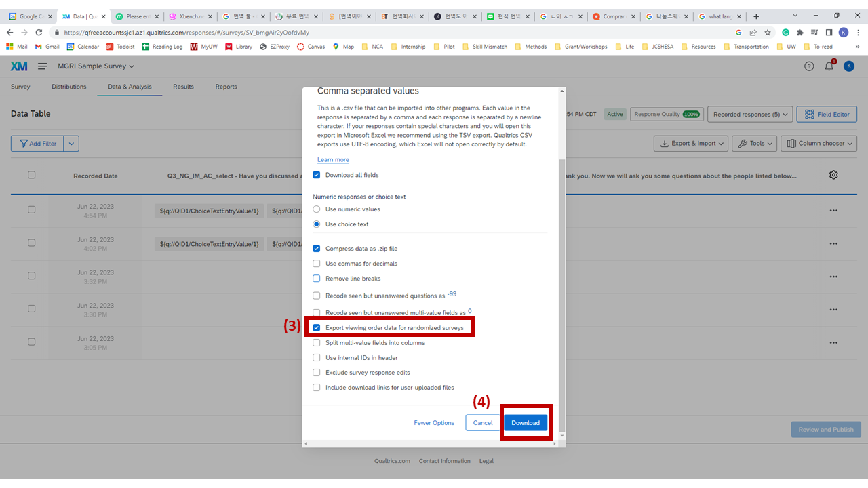Switch to the Results tab

(x=183, y=87)
